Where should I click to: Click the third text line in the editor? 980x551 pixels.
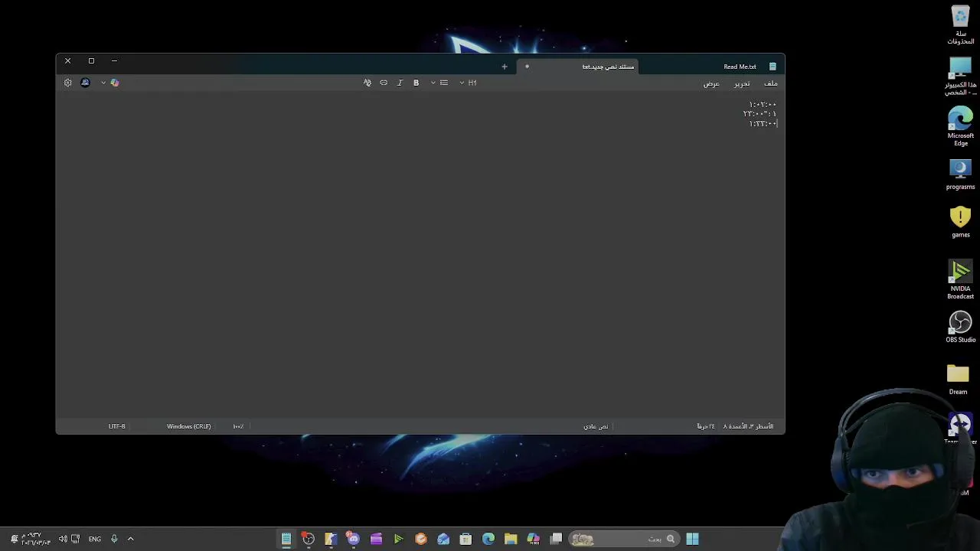pos(763,123)
